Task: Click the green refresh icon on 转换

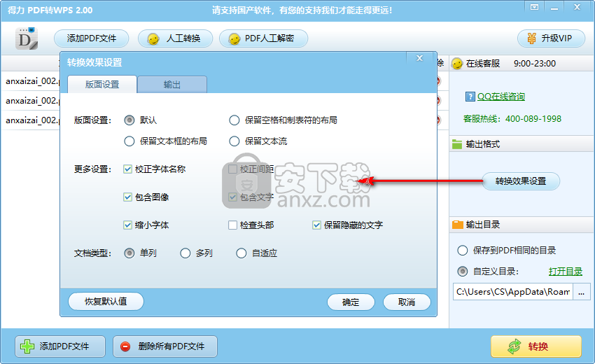Action: pyautogui.click(x=514, y=346)
